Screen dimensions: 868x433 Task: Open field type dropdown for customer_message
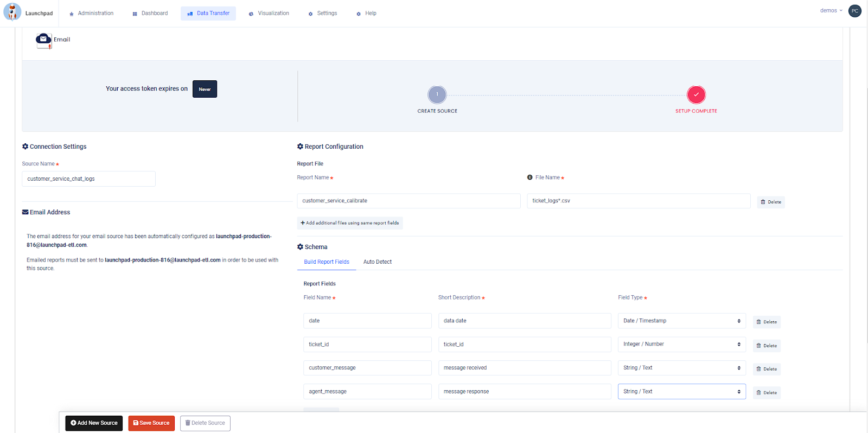point(682,368)
